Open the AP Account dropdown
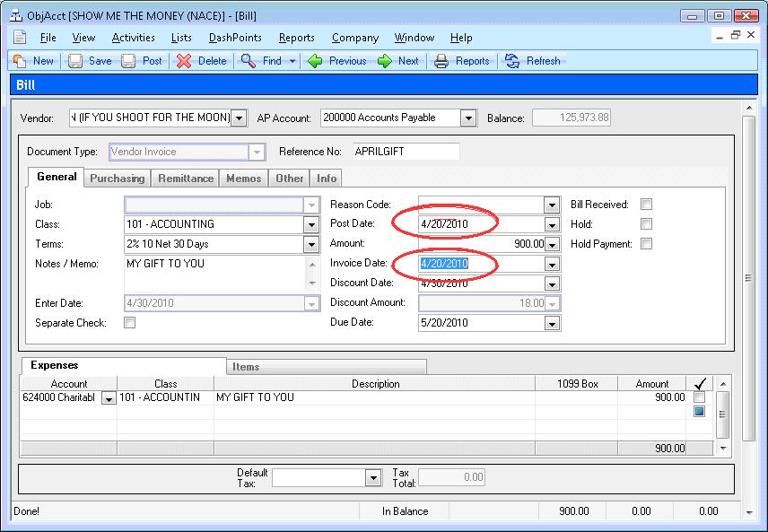 point(468,118)
